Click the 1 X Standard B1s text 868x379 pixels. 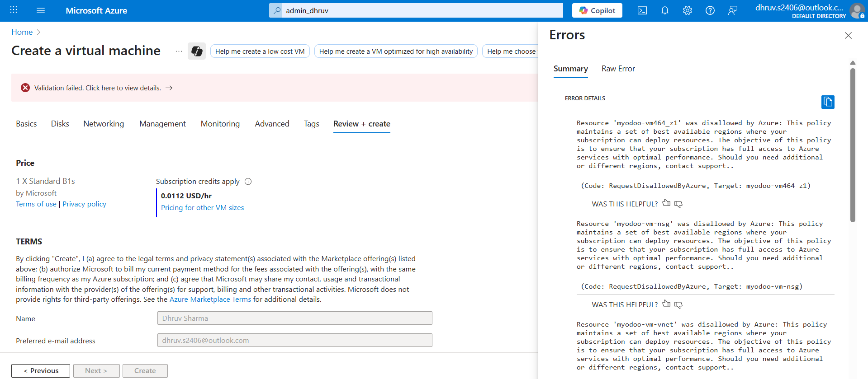[45, 181]
